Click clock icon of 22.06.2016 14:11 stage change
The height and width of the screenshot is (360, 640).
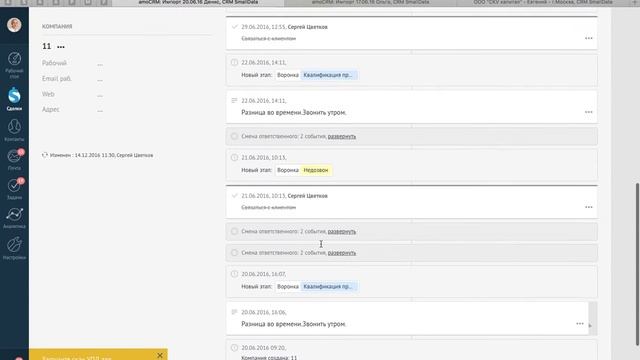234,62
